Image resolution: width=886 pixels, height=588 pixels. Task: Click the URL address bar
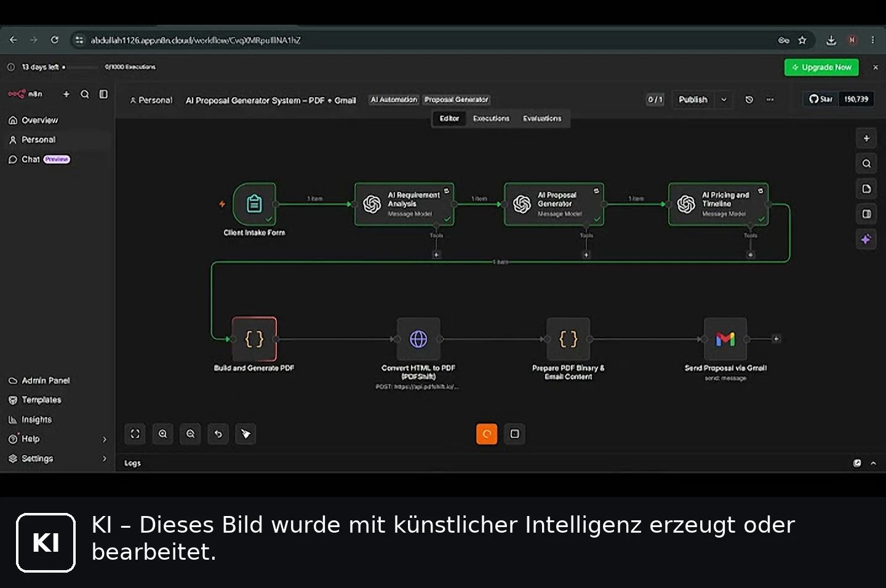point(431,40)
